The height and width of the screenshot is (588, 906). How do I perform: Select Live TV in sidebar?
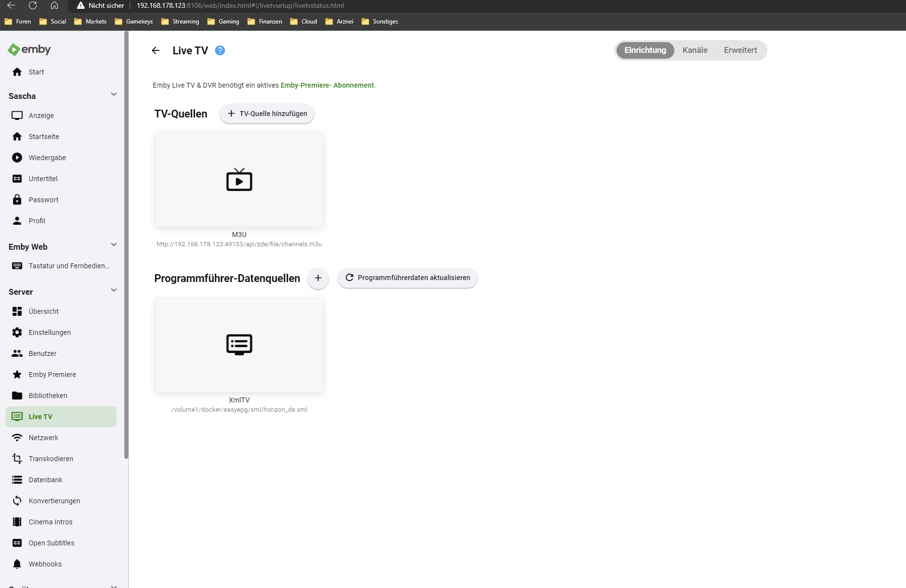point(61,417)
